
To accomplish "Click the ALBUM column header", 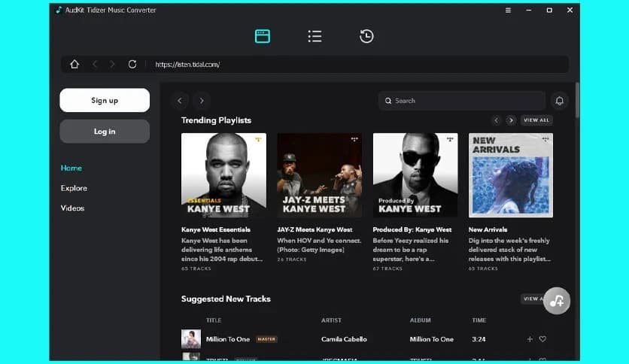I will (x=421, y=320).
